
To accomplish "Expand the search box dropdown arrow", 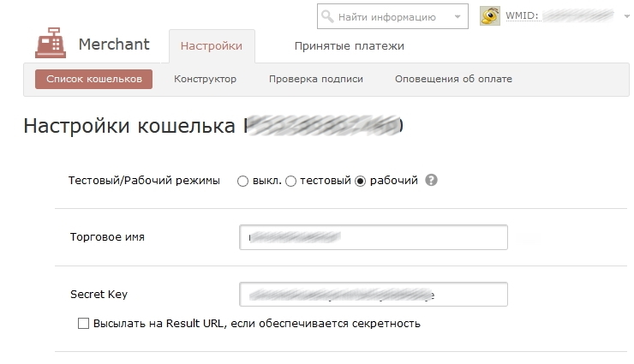I will [458, 16].
